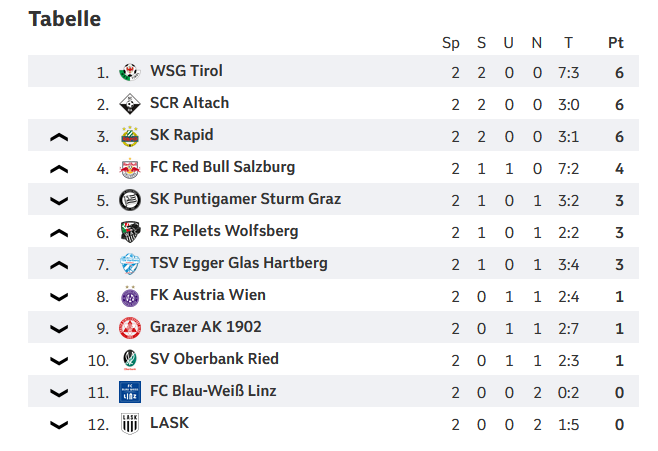The height and width of the screenshot is (451, 658).
Task: Click the SCR Altach diamond logo
Action: [x=130, y=104]
